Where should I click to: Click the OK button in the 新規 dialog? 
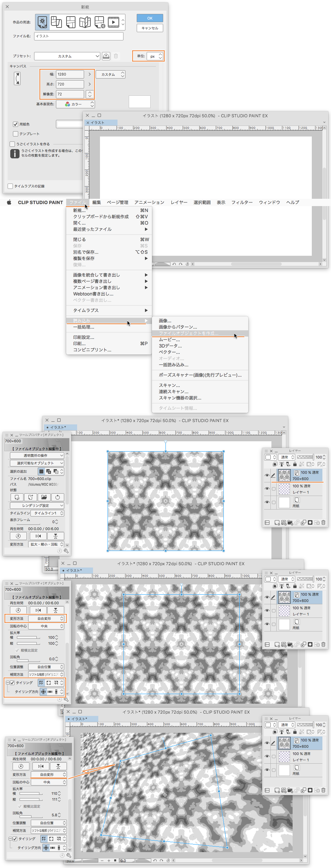(x=150, y=18)
